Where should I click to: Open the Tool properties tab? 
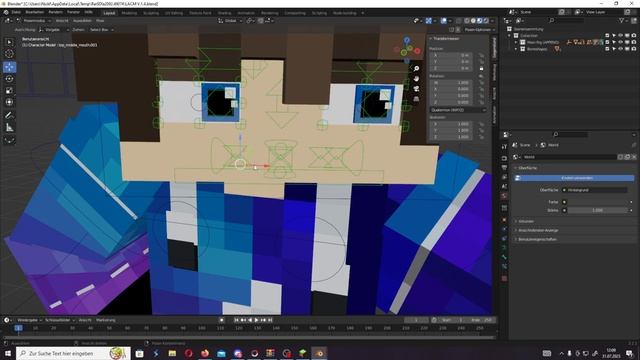[x=504, y=147]
